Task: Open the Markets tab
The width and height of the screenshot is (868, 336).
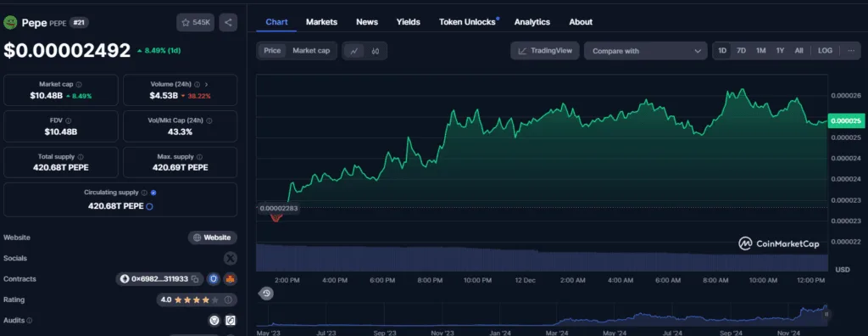Action: (321, 22)
